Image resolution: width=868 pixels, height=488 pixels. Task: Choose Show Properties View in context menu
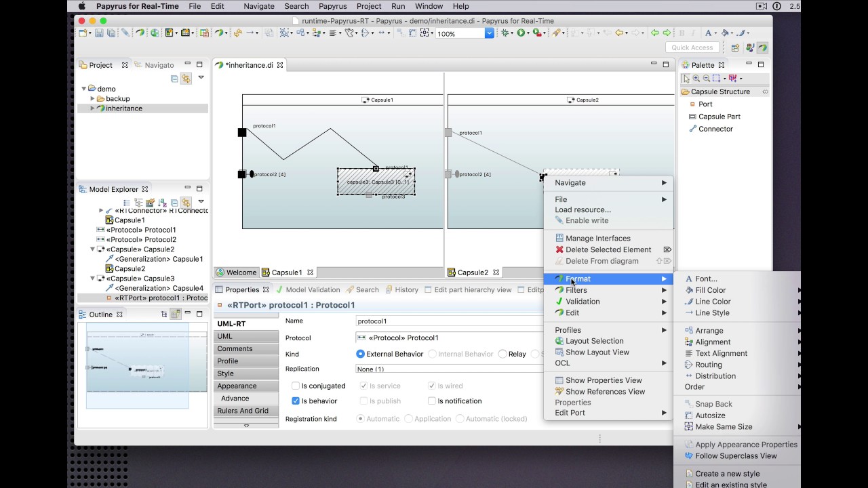pyautogui.click(x=604, y=380)
